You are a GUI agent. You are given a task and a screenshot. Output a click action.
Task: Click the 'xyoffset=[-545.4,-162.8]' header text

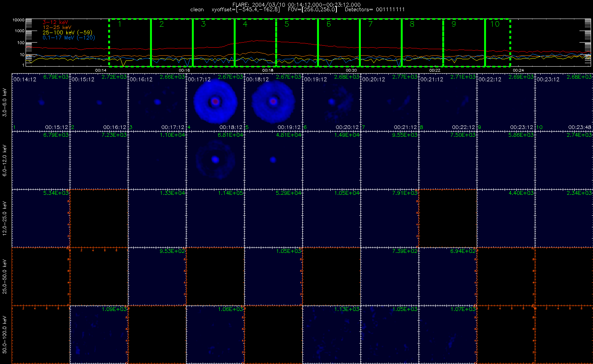click(x=246, y=10)
